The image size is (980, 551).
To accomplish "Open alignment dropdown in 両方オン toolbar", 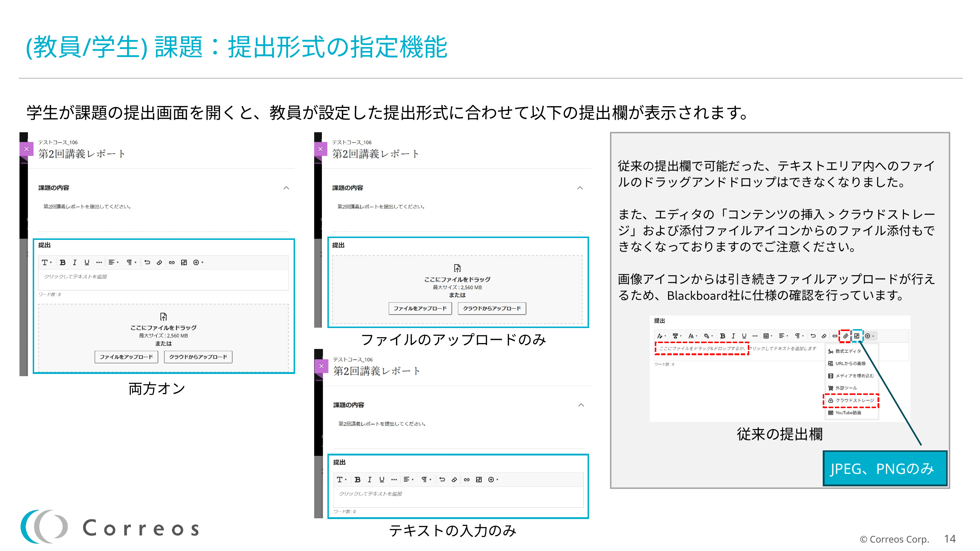I will (x=114, y=262).
